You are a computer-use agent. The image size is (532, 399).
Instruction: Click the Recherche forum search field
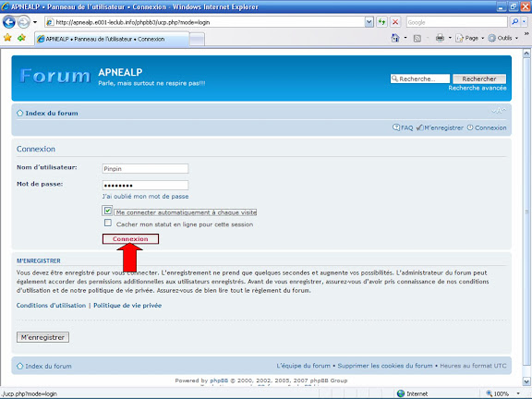(420, 79)
